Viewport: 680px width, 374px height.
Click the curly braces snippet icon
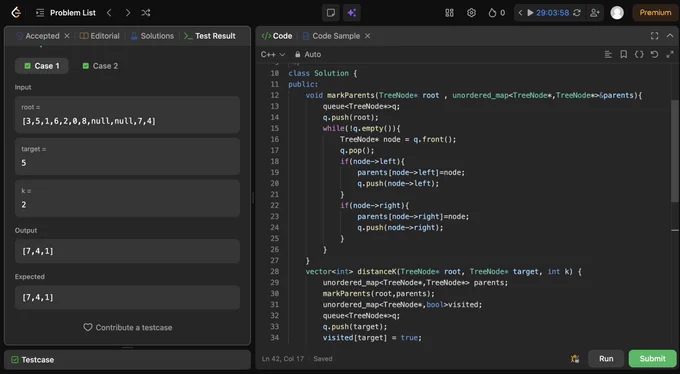click(x=639, y=54)
